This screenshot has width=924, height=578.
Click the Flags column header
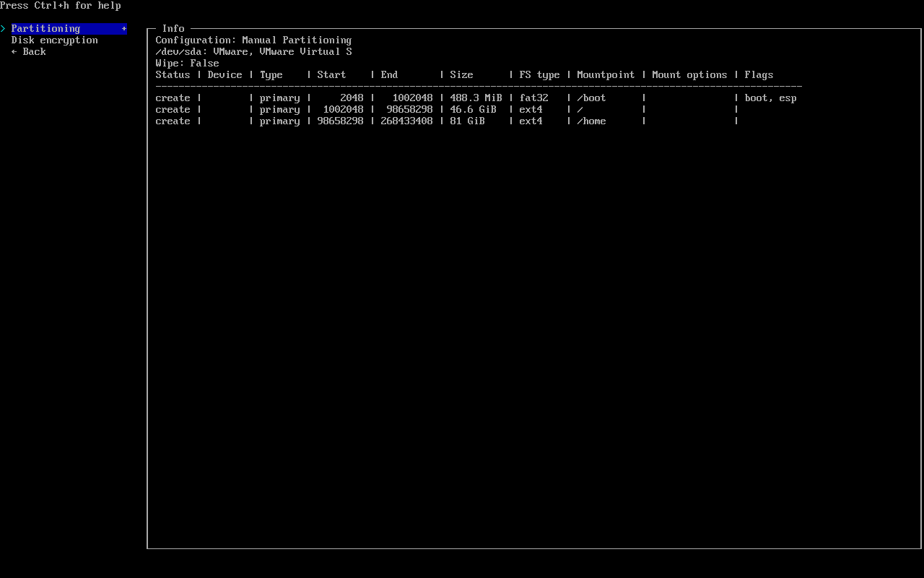tap(759, 75)
